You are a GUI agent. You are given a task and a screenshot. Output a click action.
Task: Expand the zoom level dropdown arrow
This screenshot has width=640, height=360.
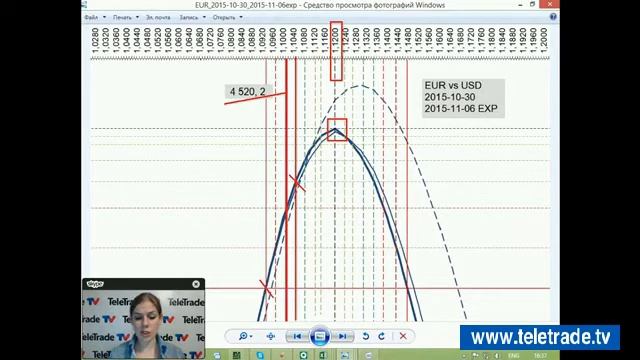coord(251,337)
